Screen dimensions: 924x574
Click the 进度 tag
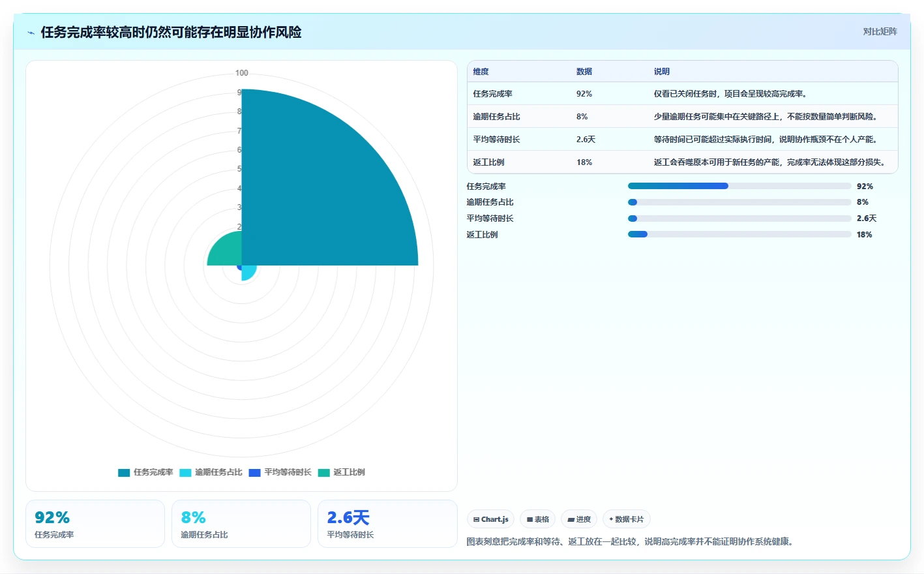[x=579, y=519]
